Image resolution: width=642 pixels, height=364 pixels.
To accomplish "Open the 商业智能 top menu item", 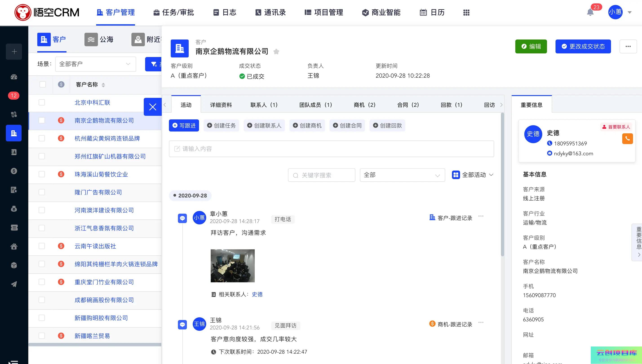I will pos(381,13).
